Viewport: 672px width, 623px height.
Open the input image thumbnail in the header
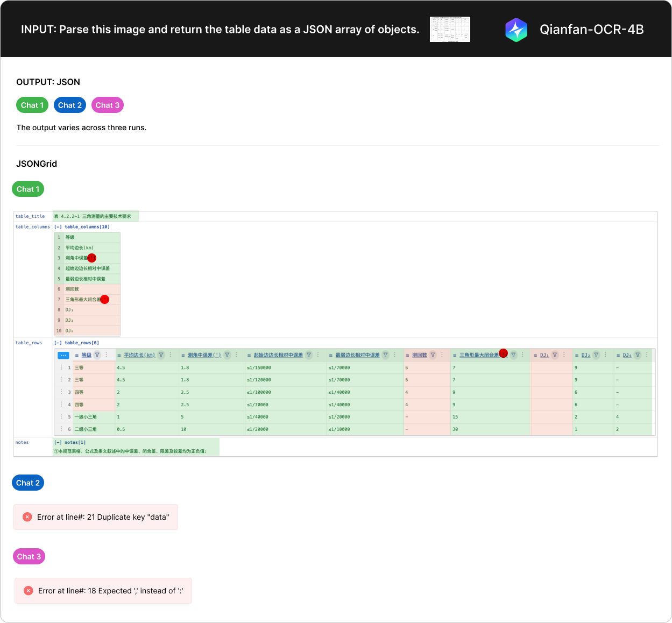click(450, 30)
